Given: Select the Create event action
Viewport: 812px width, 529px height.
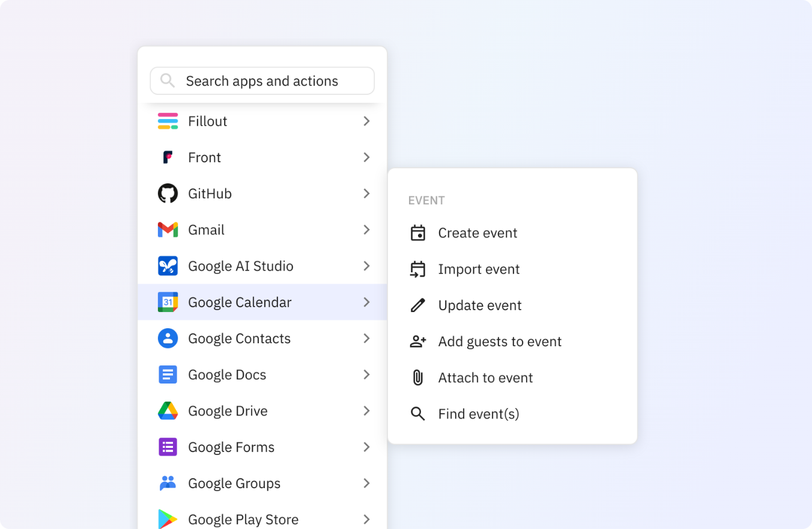Looking at the screenshot, I should 512,233.
